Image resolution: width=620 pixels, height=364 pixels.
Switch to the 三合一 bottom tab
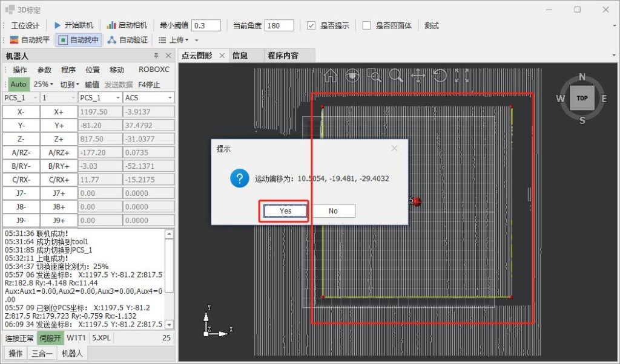coord(42,354)
